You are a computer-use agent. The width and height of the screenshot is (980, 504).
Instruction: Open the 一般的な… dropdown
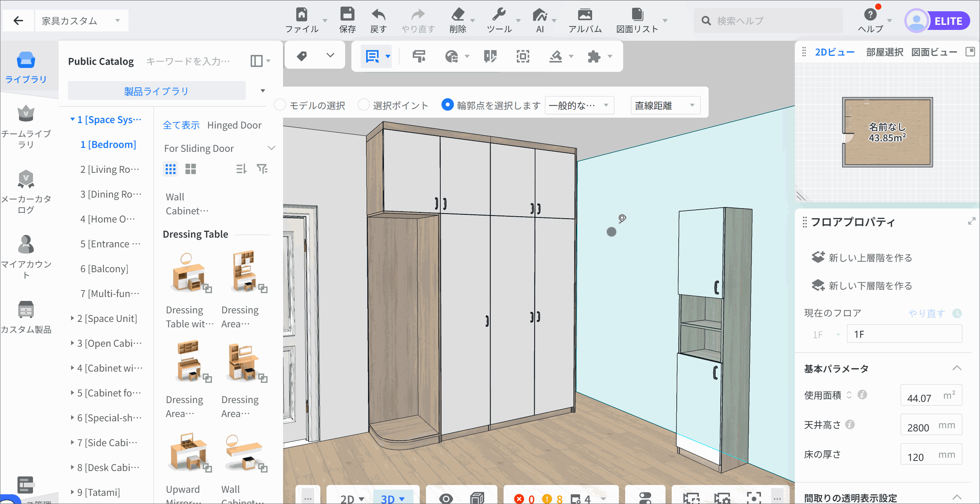tap(579, 105)
